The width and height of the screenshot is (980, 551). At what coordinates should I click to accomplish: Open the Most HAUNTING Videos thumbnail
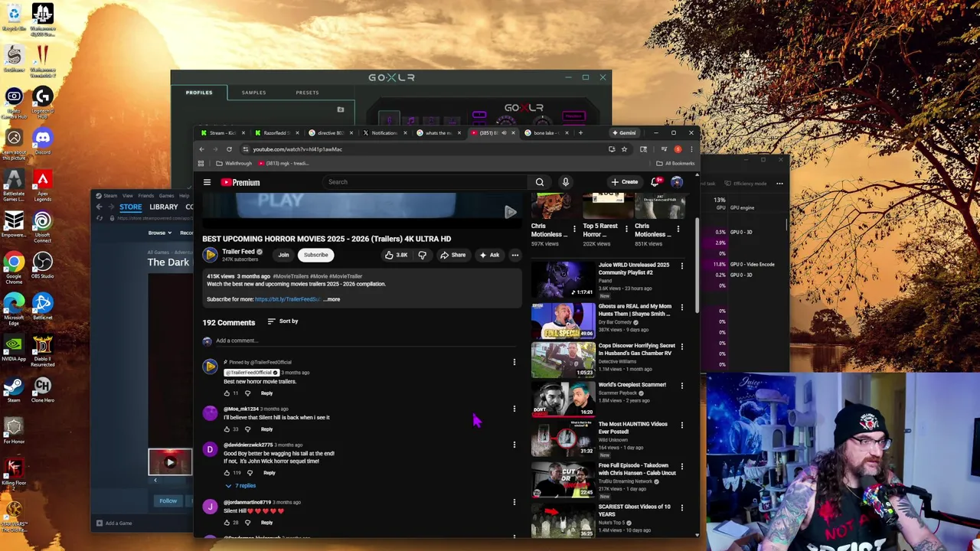click(x=563, y=438)
